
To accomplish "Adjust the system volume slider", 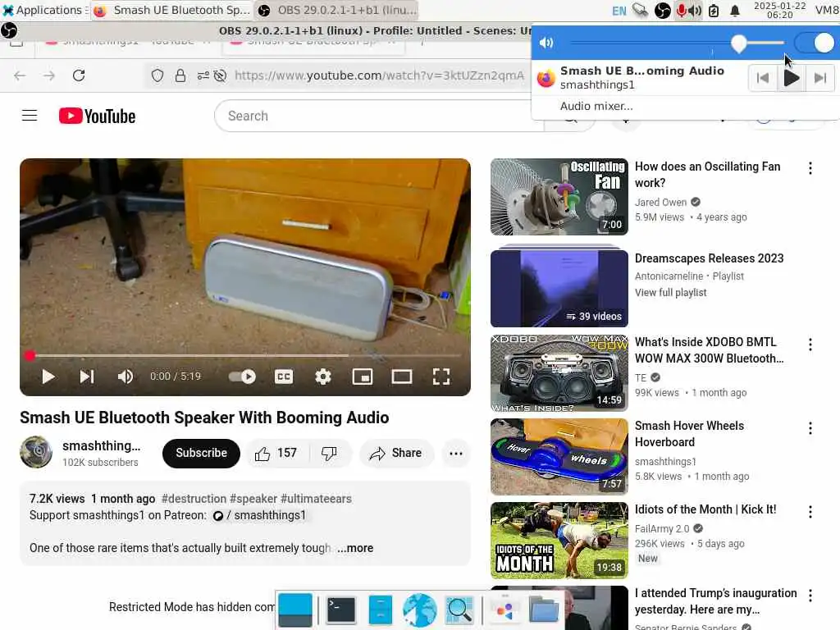I will click(677, 43).
